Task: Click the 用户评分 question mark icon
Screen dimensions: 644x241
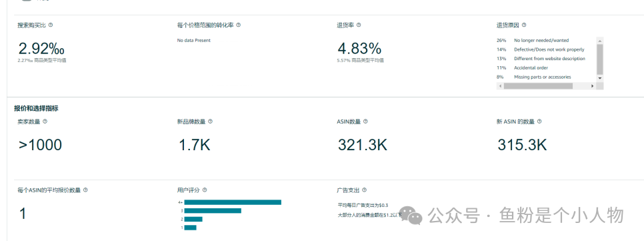Action: [205, 190]
